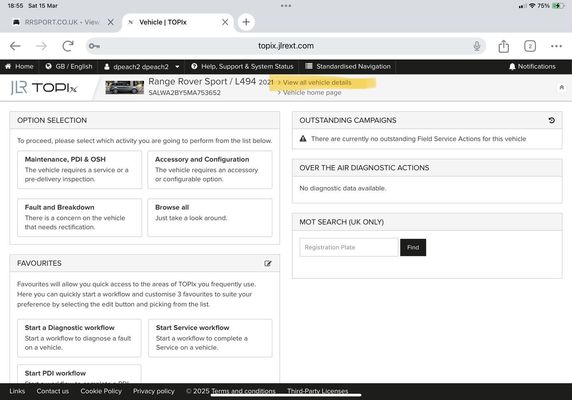Screen dimensions: 572x400
Task: Open the tab switcher showing 2 tabs
Action: tap(530, 46)
